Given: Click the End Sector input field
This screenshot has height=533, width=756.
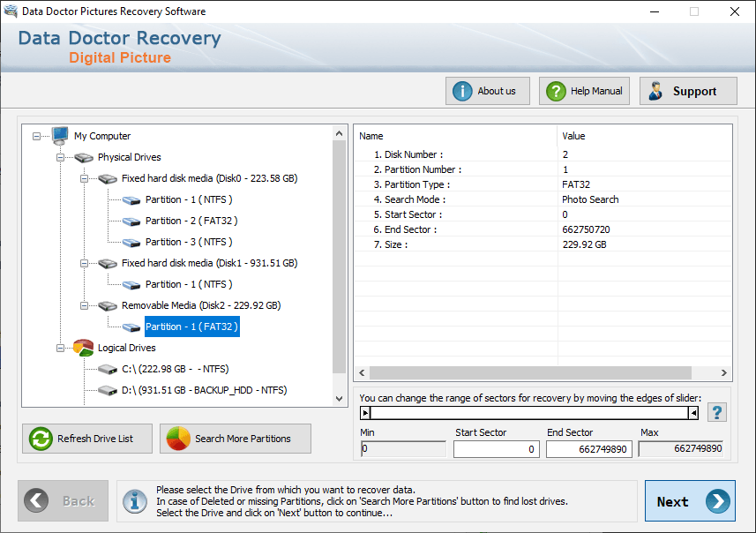Looking at the screenshot, I should (x=588, y=449).
